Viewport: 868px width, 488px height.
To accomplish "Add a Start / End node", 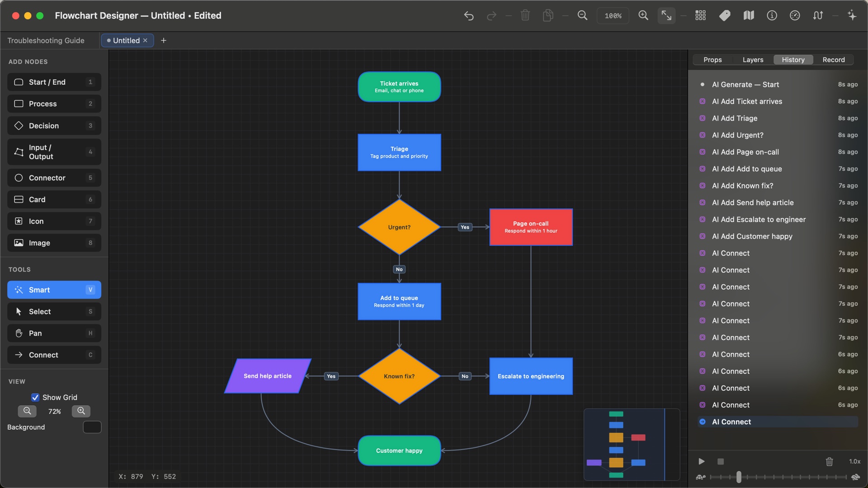I will coord(54,82).
